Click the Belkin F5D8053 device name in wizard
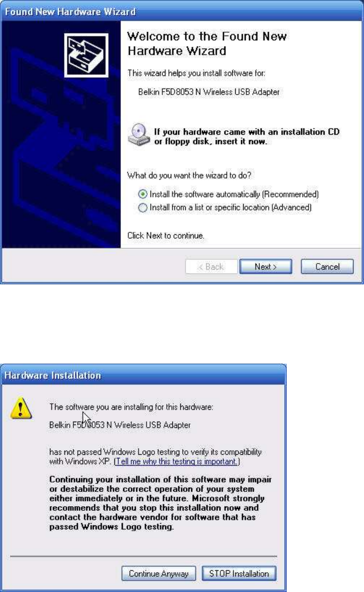Screen dimensions: 364x592 [x=209, y=92]
